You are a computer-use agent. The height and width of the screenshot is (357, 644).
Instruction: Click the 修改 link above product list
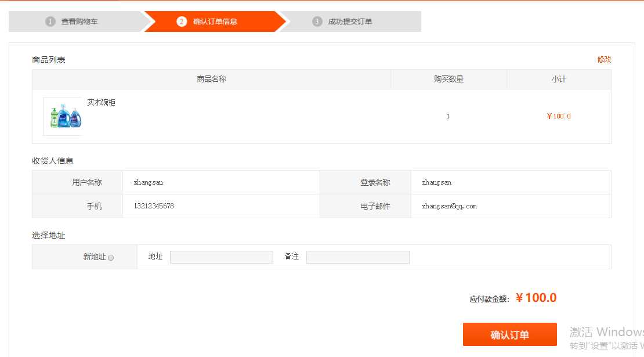(x=604, y=59)
